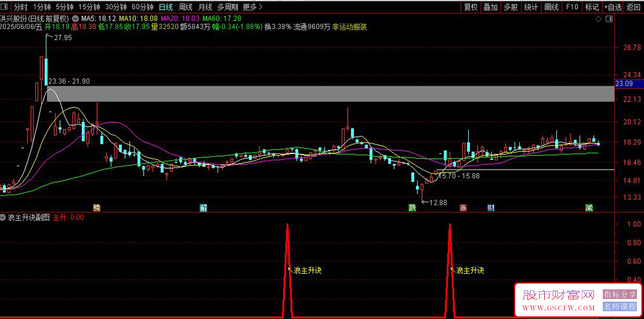Viewport: 644px width, 319px height.
Task: Click the 27.95 high price label
Action: pos(63,38)
